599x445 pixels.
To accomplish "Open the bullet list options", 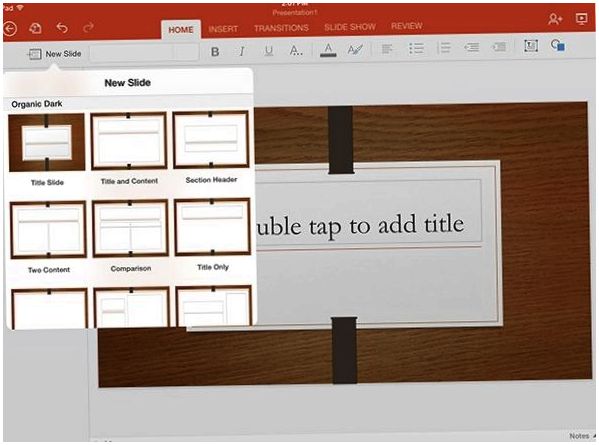I will point(416,48).
